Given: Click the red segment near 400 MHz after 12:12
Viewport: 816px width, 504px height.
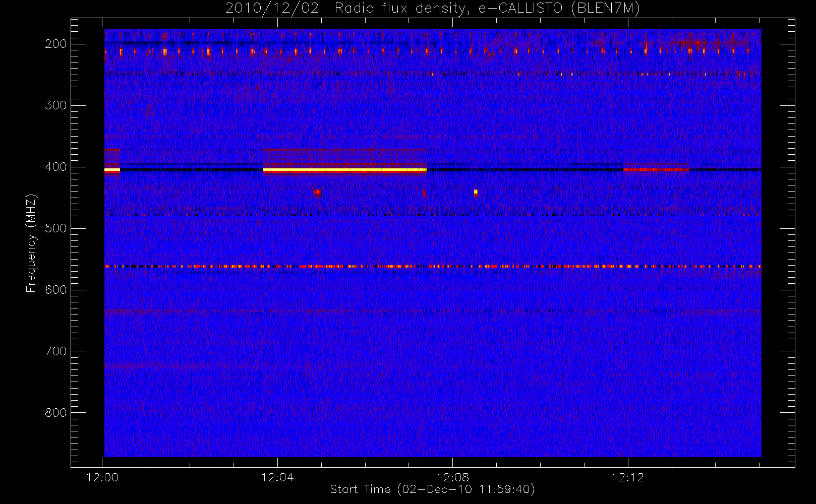Looking at the screenshot, I should pyautogui.click(x=656, y=170).
